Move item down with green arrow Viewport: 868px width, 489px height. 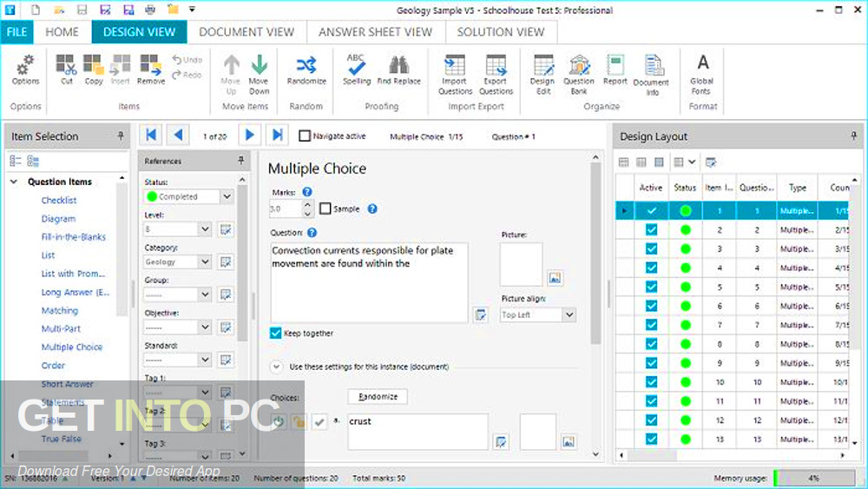259,75
